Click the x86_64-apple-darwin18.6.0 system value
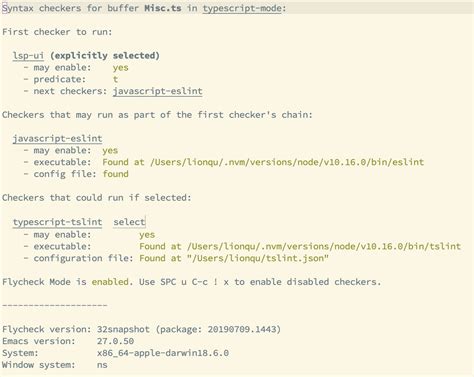This screenshot has width=474, height=377. point(163,353)
